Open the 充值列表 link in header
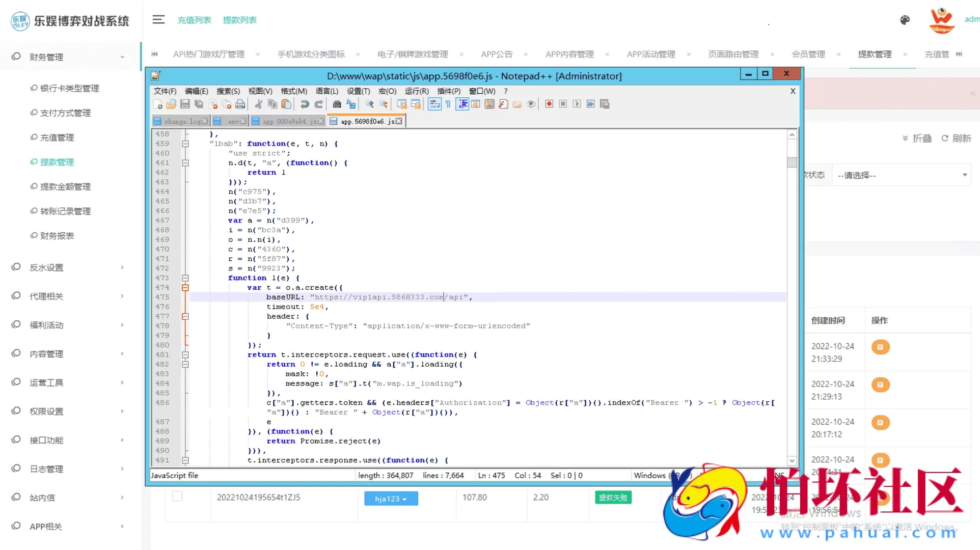The image size is (980, 550). [x=194, y=20]
